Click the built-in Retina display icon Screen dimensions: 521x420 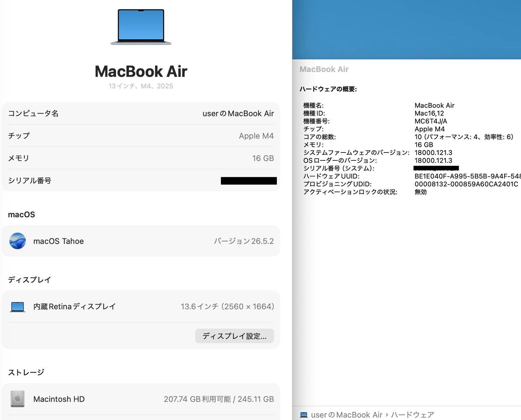click(17, 307)
